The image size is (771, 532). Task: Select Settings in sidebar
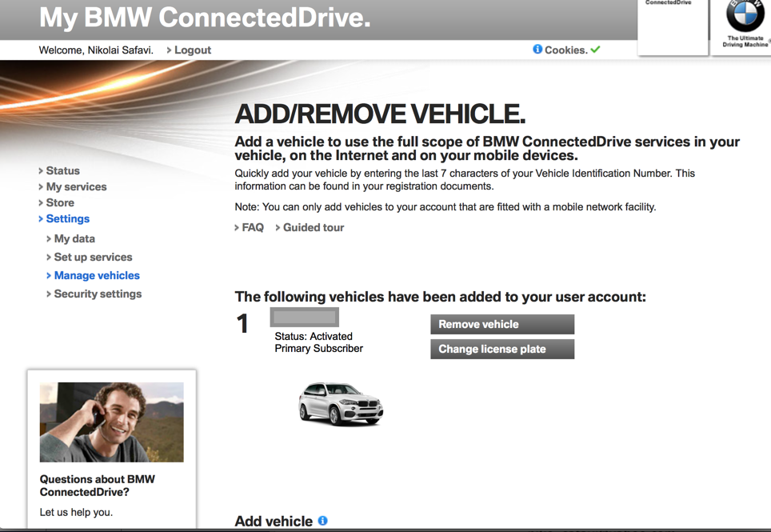coord(65,218)
